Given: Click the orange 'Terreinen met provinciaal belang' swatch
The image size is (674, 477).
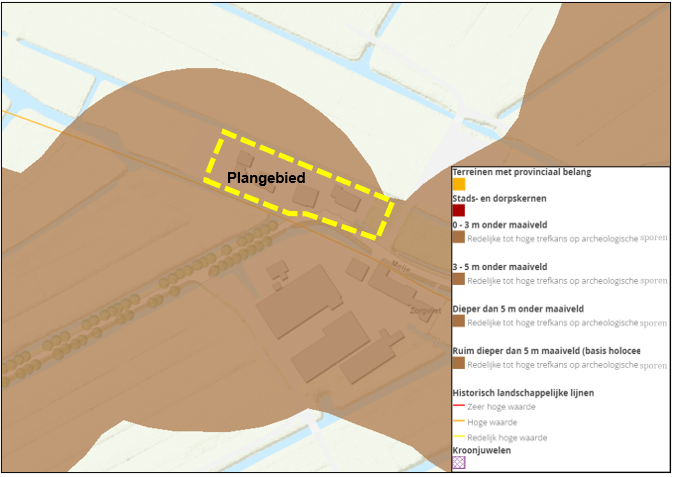Looking at the screenshot, I should [x=459, y=184].
